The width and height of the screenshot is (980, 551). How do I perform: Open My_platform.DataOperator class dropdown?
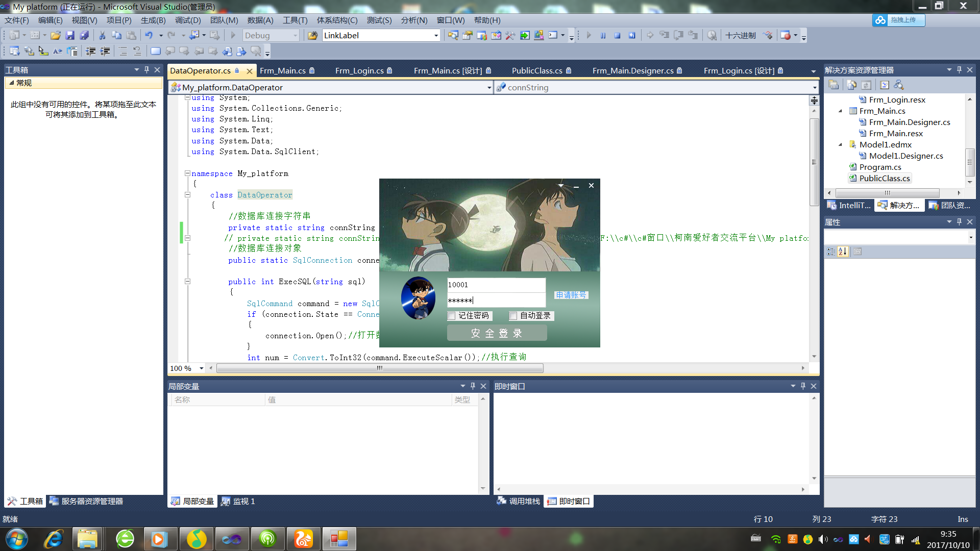coord(489,88)
